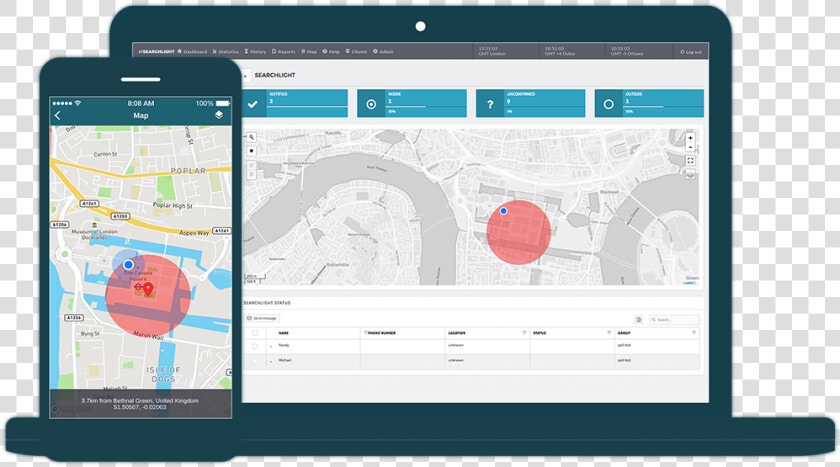The width and height of the screenshot is (840, 467).
Task: Click the GMT -5 Ottawa clock
Action: click(627, 51)
